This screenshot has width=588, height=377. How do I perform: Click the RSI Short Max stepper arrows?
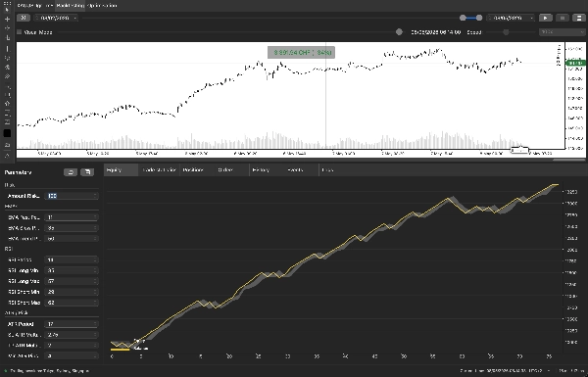coord(96,303)
